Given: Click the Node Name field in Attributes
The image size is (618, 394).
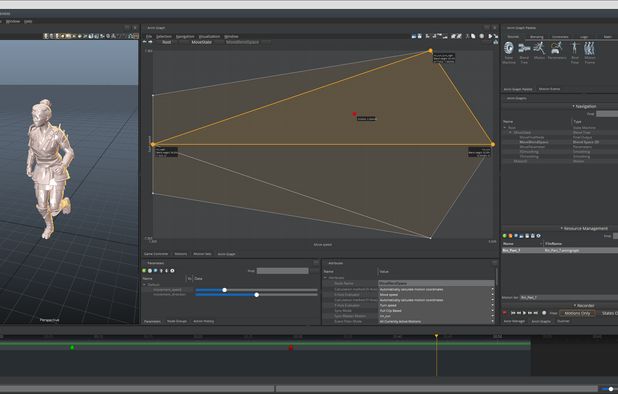Looking at the screenshot, I should 436,283.
